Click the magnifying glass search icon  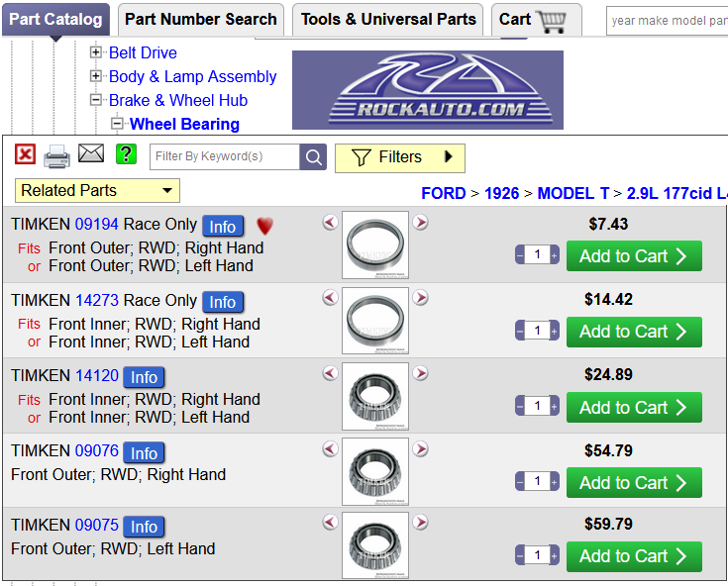tap(313, 156)
